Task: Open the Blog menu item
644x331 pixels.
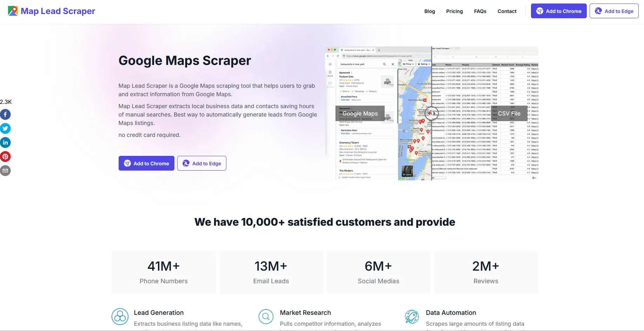Action: click(x=430, y=11)
